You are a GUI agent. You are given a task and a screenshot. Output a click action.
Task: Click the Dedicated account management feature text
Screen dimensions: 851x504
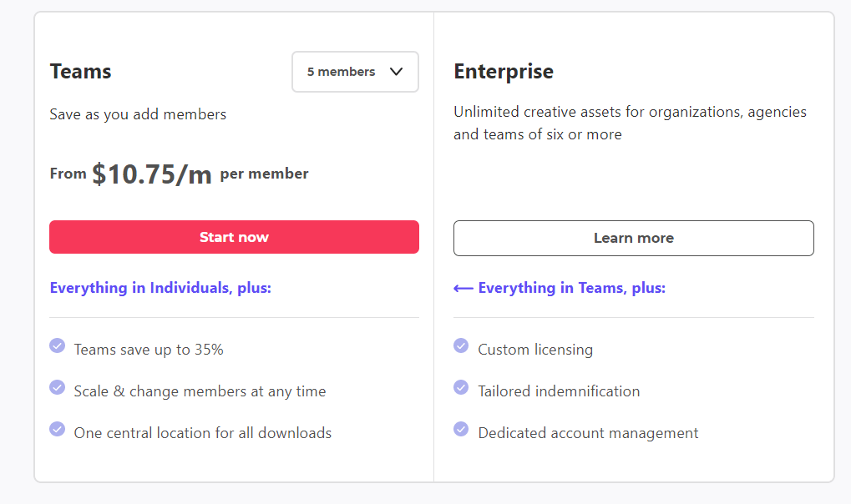click(588, 433)
